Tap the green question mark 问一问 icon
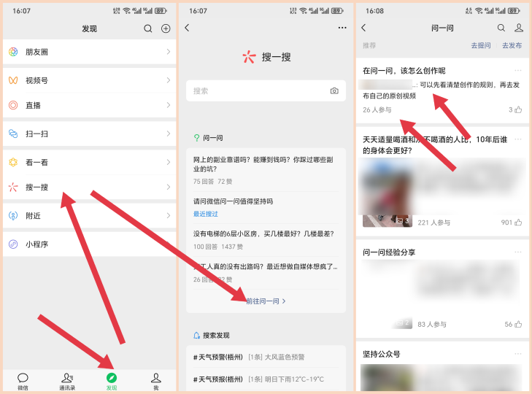 click(196, 138)
